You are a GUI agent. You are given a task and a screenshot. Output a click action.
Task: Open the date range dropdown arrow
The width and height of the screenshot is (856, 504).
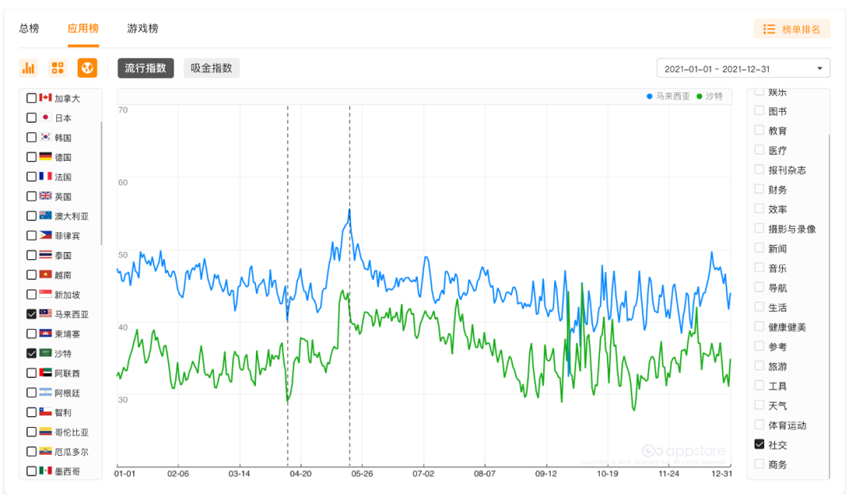(x=820, y=68)
